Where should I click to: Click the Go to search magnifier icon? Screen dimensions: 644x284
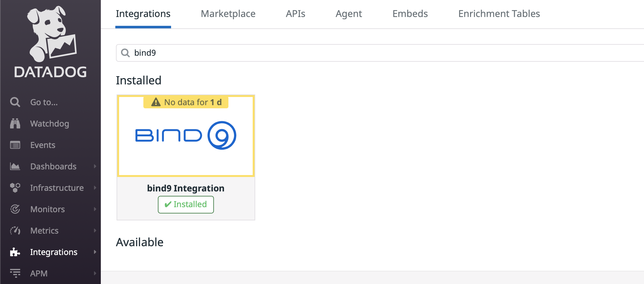coord(15,102)
